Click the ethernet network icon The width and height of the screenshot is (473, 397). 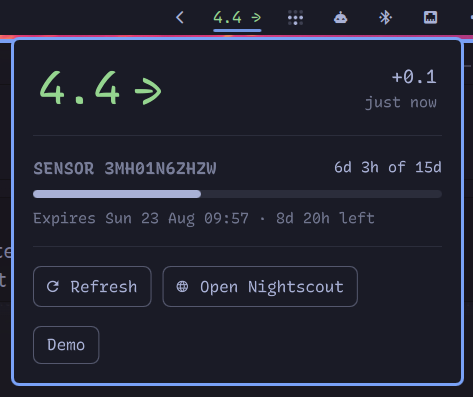point(430,17)
